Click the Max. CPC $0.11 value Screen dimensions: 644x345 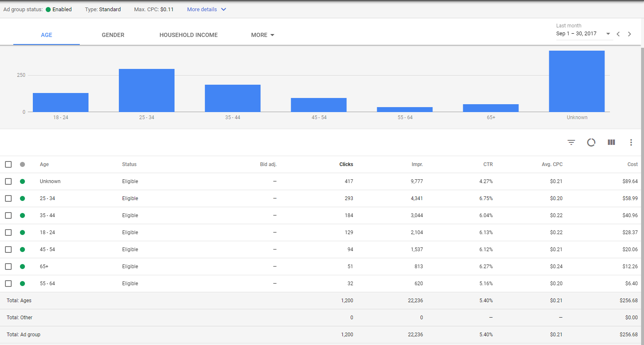pos(167,9)
